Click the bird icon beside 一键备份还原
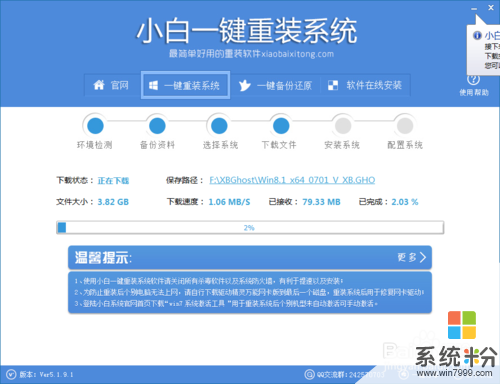500x384 pixels. pos(245,85)
